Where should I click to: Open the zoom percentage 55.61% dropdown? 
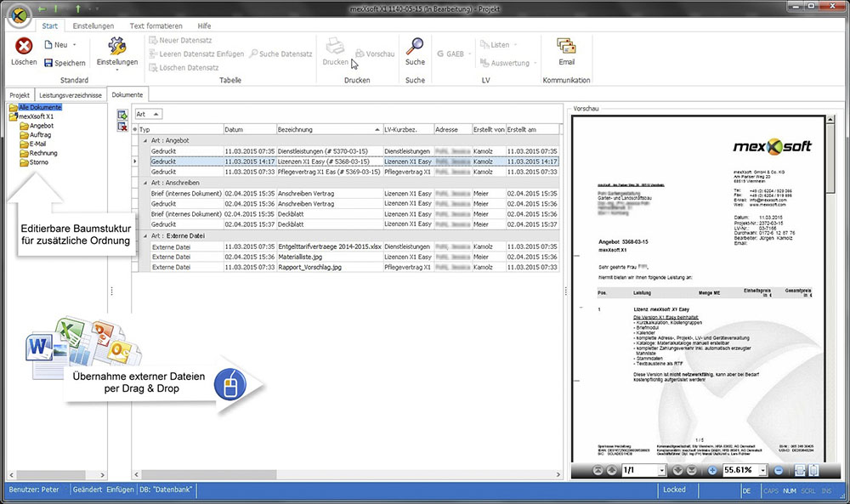click(x=762, y=470)
